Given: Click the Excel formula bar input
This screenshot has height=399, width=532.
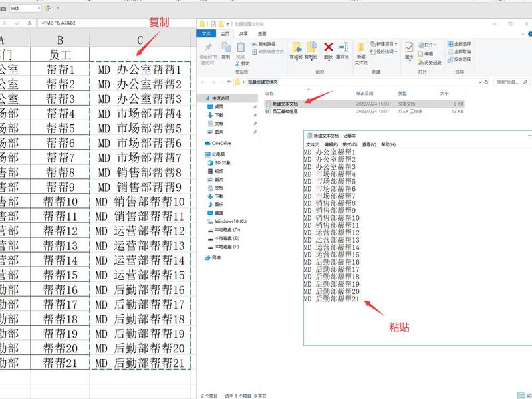Looking at the screenshot, I should [x=117, y=23].
